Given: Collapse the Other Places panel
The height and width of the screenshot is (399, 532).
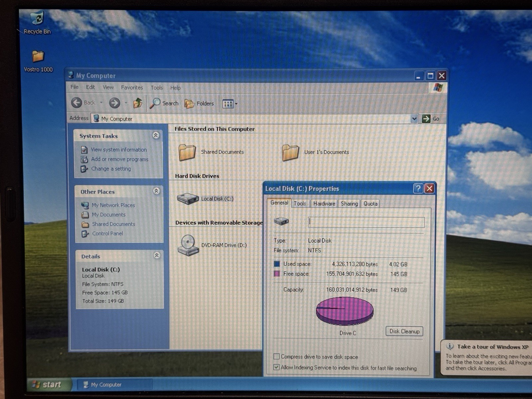Looking at the screenshot, I should (156, 191).
